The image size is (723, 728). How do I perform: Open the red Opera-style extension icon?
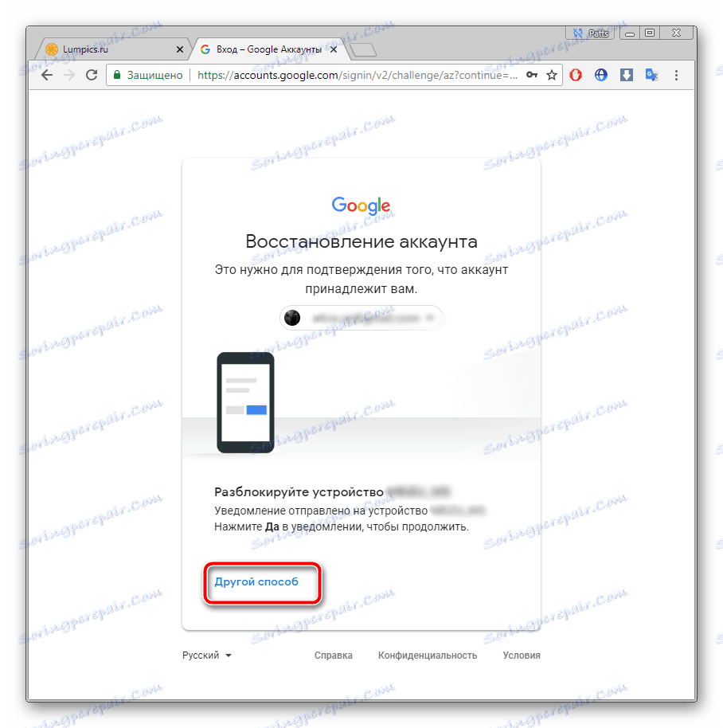pyautogui.click(x=576, y=75)
